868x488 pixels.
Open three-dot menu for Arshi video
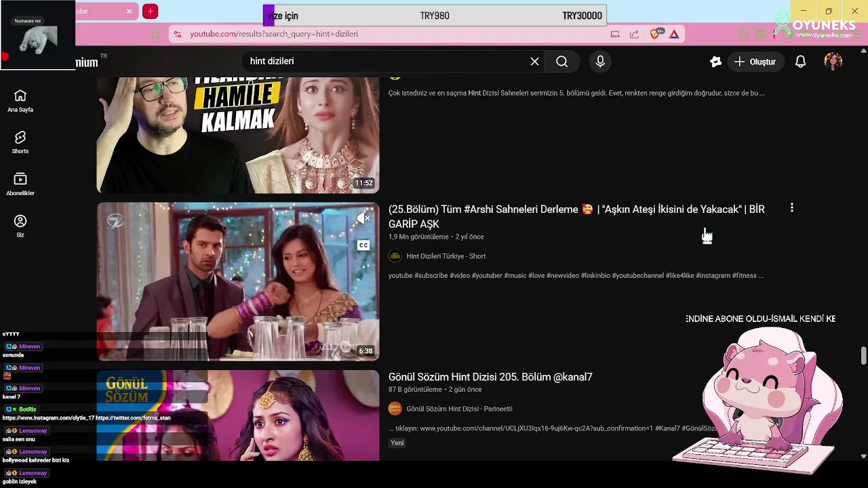click(x=791, y=208)
